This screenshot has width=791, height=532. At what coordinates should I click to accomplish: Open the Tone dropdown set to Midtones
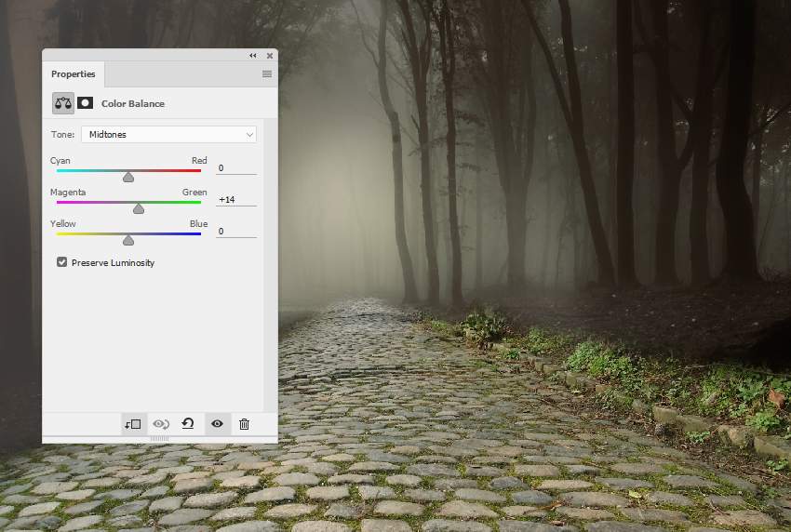pos(168,135)
